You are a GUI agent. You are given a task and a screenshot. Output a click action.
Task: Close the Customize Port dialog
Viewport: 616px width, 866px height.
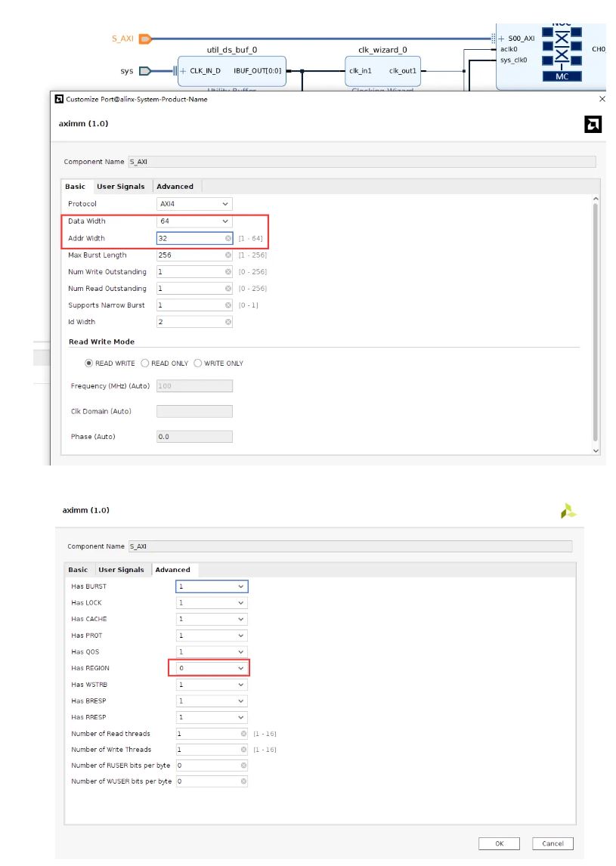(602, 99)
